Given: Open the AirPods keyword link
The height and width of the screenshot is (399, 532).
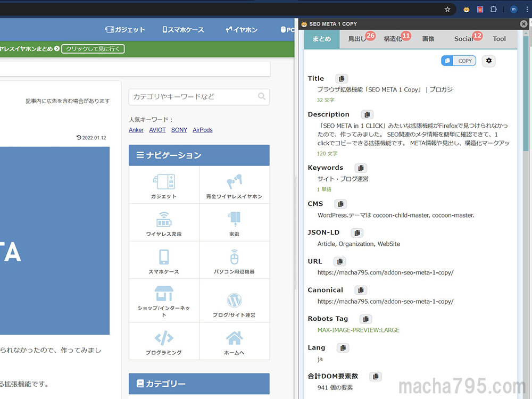Looking at the screenshot, I should tap(203, 130).
